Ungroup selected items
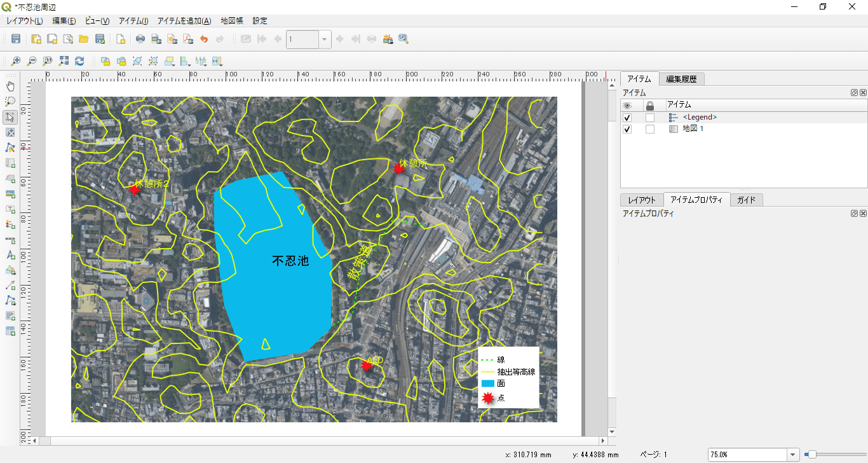Image resolution: width=868 pixels, height=463 pixels. [x=153, y=62]
